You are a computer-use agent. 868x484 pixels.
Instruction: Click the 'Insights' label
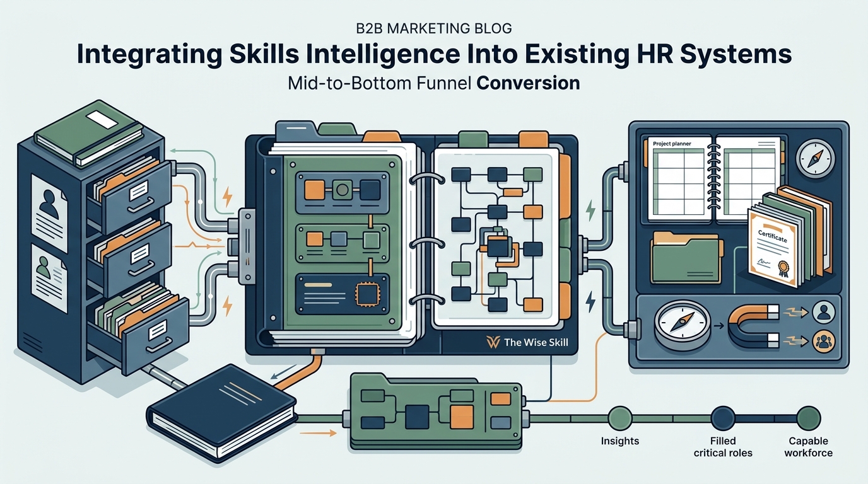(619, 441)
